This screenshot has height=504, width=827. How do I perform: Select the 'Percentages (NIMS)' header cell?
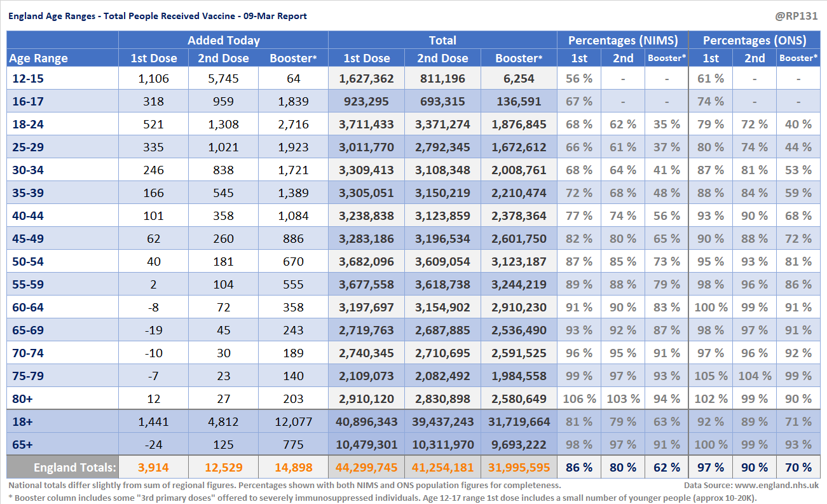point(623,41)
